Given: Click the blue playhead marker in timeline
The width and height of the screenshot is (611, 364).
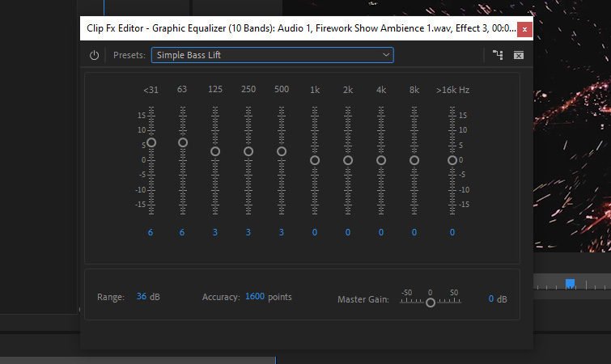Looking at the screenshot, I should click(570, 283).
